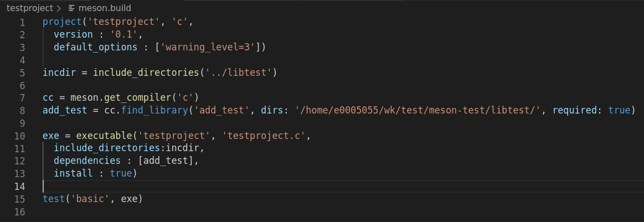Click the breadcrumb chevron after testproject

59,8
